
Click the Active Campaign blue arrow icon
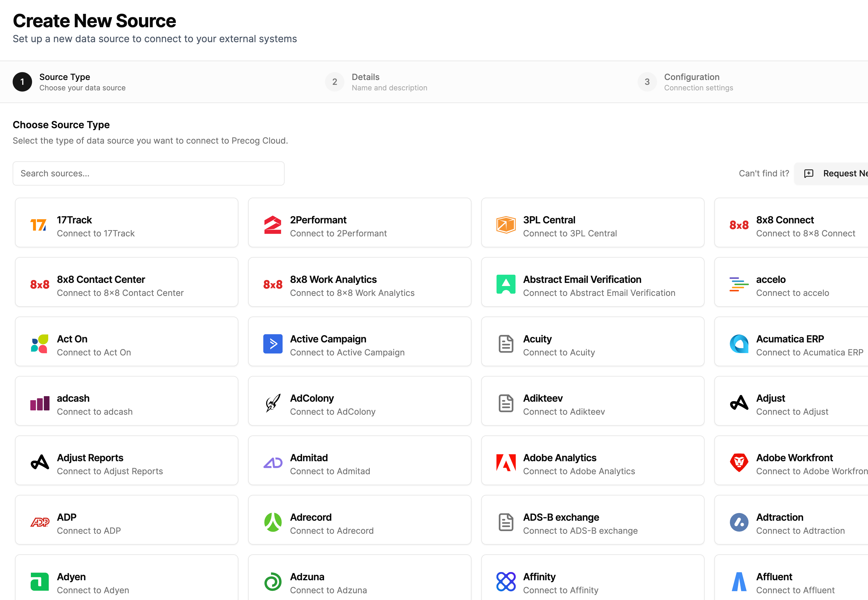tap(273, 344)
